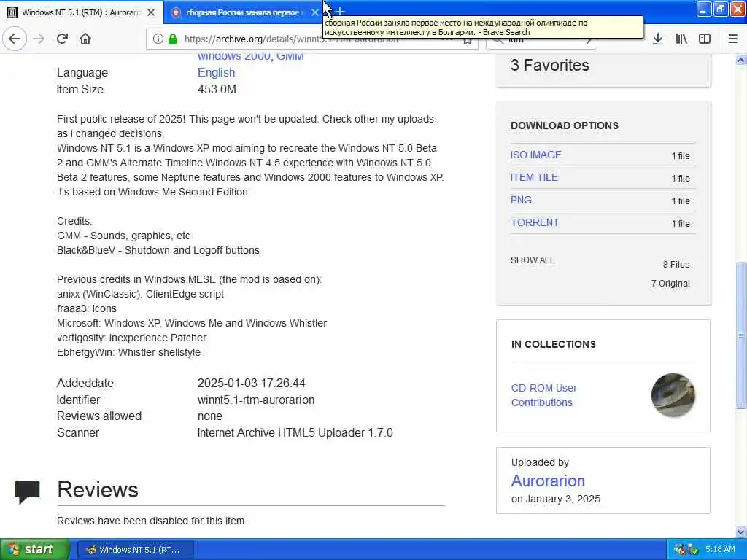Click 'Black&BlueV - Shutdown and Logoff buttons' line
Image resolution: width=747 pixels, height=560 pixels.
(x=158, y=251)
